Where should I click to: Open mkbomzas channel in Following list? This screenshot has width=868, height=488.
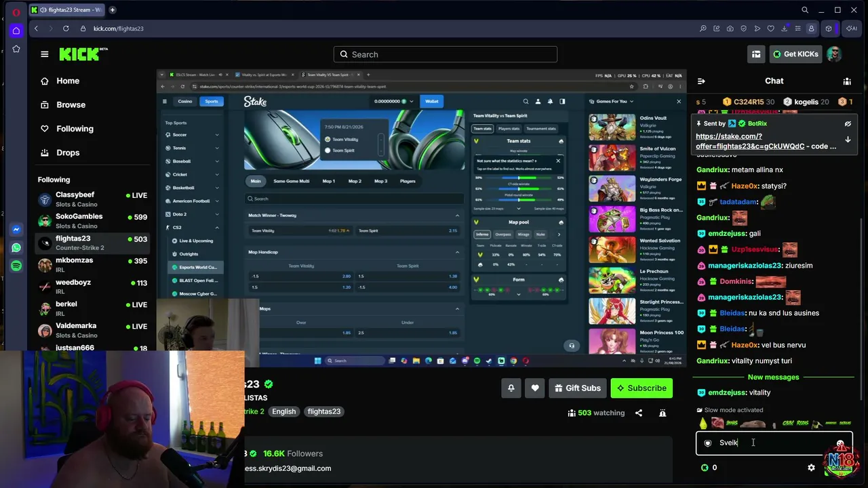pos(92,265)
